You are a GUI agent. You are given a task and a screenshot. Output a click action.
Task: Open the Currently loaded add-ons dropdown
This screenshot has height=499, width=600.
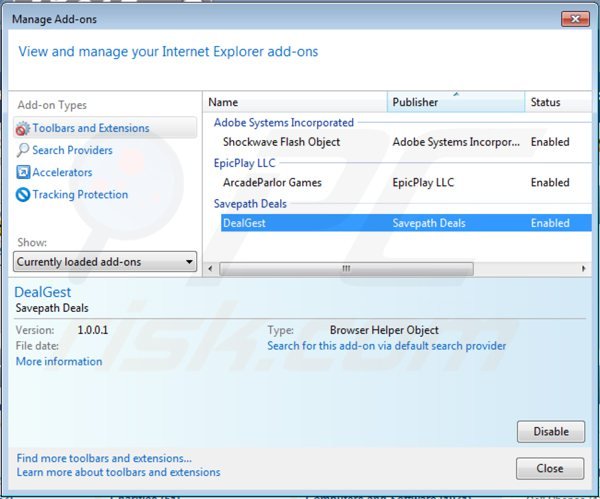click(x=105, y=262)
